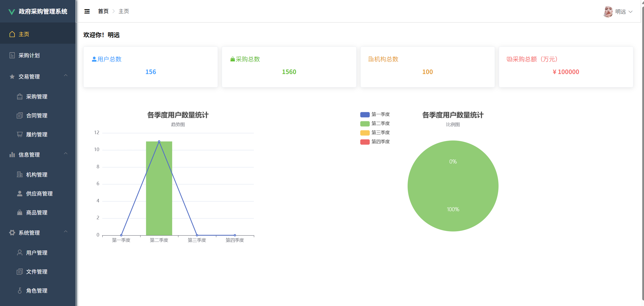
Task: Click the building icon beside 机构管理
Action: tap(20, 175)
